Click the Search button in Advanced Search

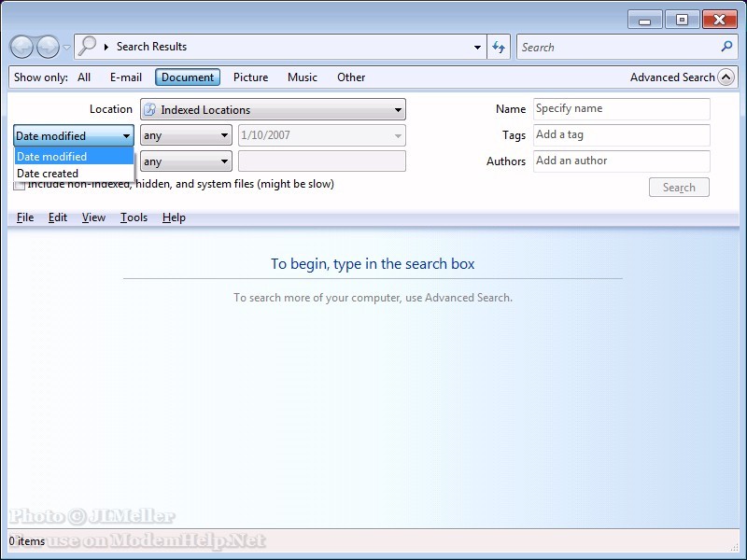click(679, 188)
